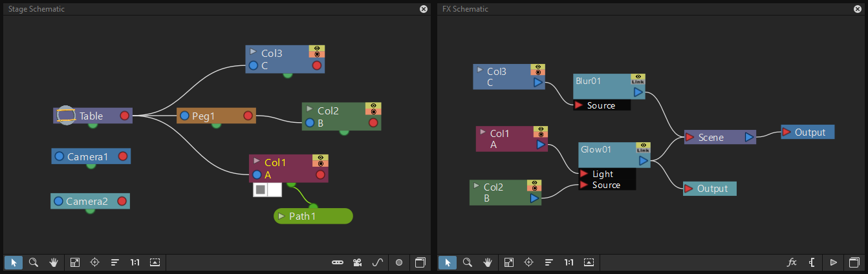This screenshot has height=274, width=868.
Task: Toggle node thumbnail icons in Stage Schematic
Action: click(x=155, y=262)
